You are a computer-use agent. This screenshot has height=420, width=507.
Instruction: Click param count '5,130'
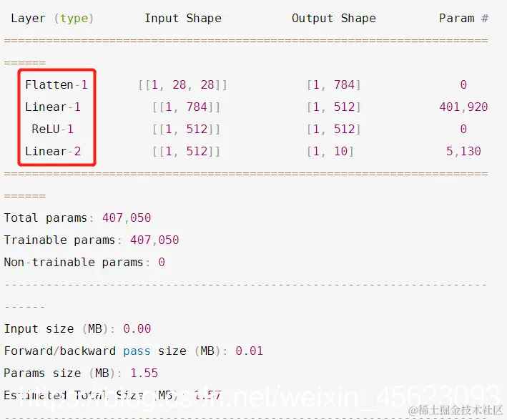pos(463,152)
